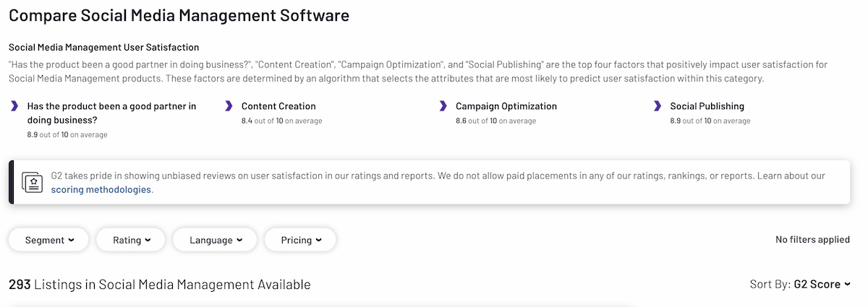Open the scoring methodologies link
The image size is (868, 307).
[101, 190]
